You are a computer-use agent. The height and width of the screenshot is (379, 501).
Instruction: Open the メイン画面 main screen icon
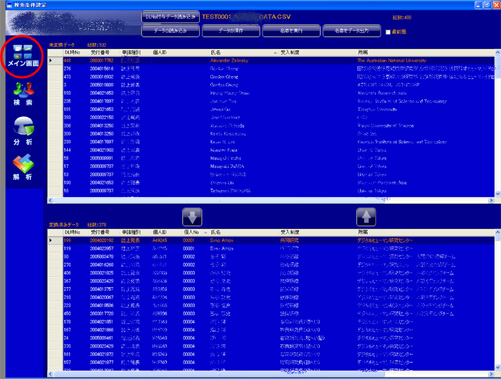pos(23,55)
